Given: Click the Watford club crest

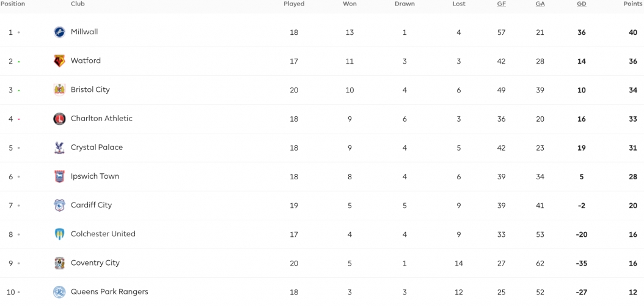Looking at the screenshot, I should [59, 61].
